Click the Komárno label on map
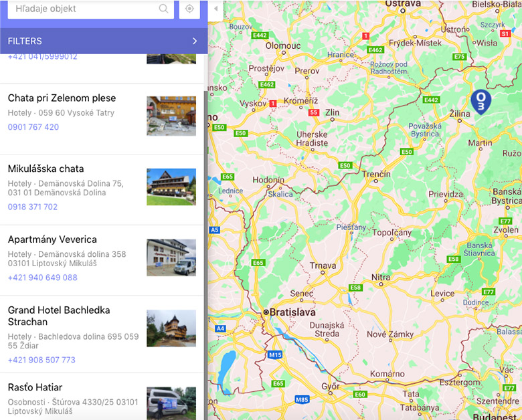 point(387,374)
